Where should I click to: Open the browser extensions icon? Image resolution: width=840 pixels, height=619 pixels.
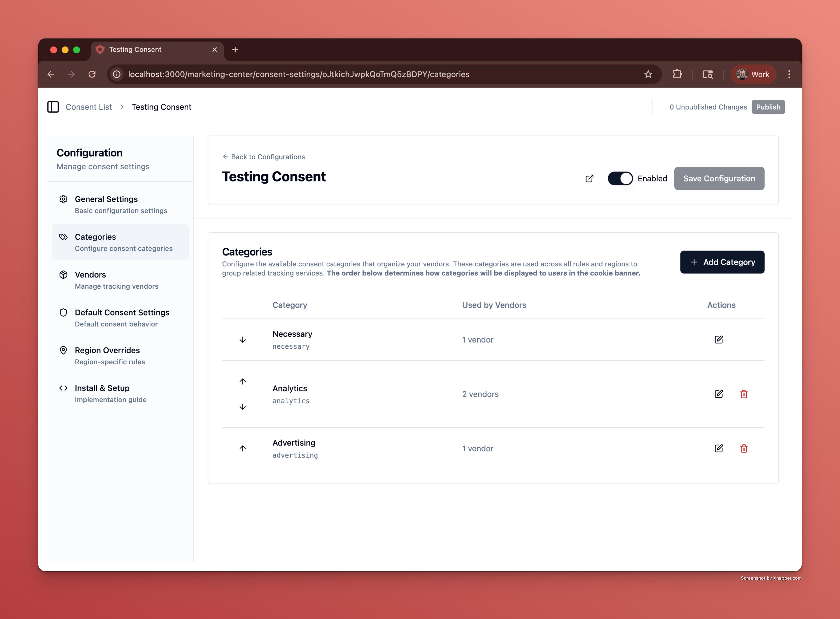(677, 74)
